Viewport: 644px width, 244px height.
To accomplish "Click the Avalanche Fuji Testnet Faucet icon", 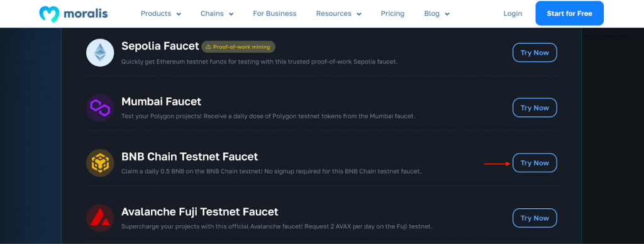I will click(x=100, y=218).
